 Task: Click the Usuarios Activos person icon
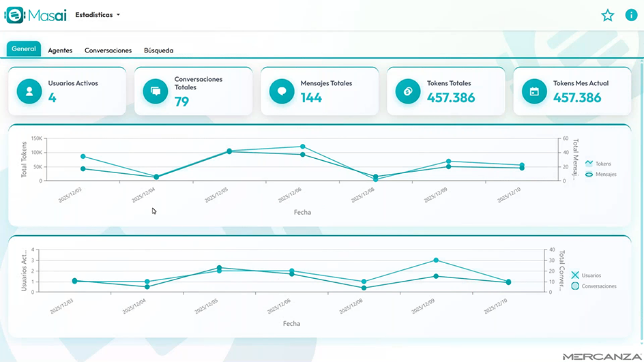coord(29,91)
